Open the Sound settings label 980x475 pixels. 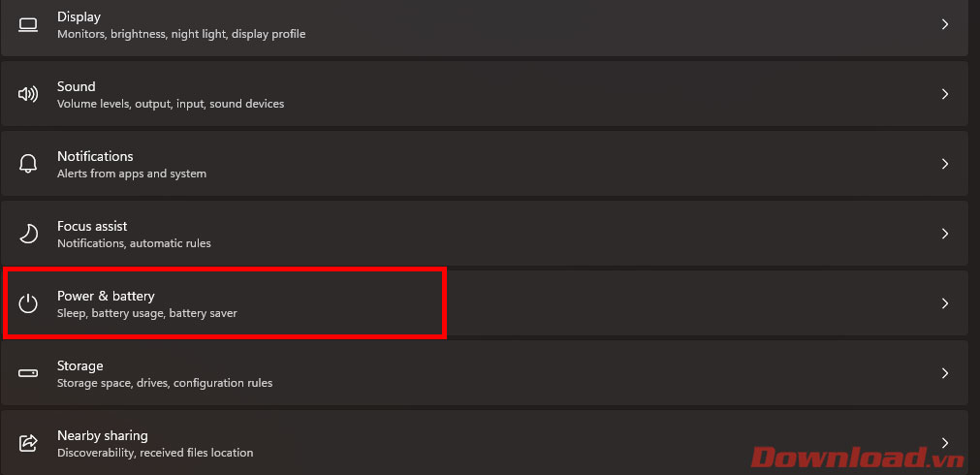pyautogui.click(x=77, y=86)
